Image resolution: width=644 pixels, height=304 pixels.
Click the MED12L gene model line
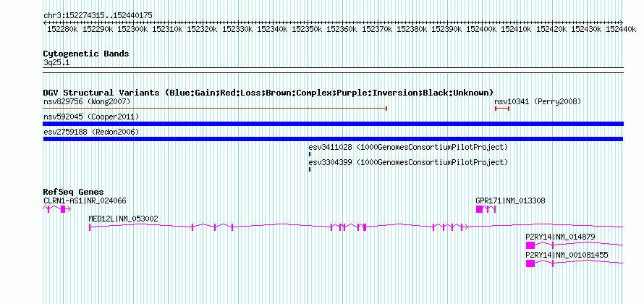pyautogui.click(x=356, y=227)
